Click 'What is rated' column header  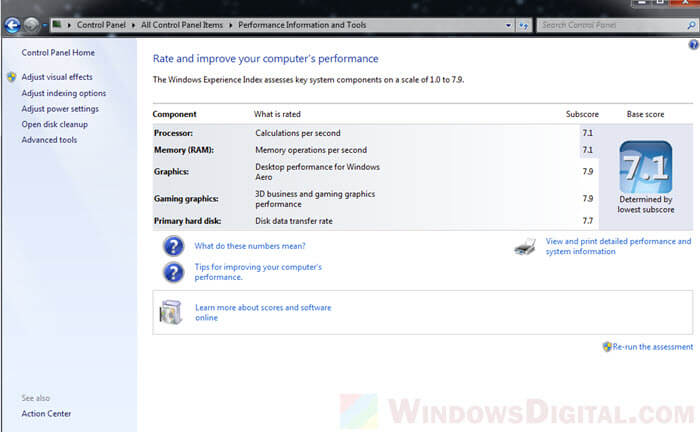point(277,114)
